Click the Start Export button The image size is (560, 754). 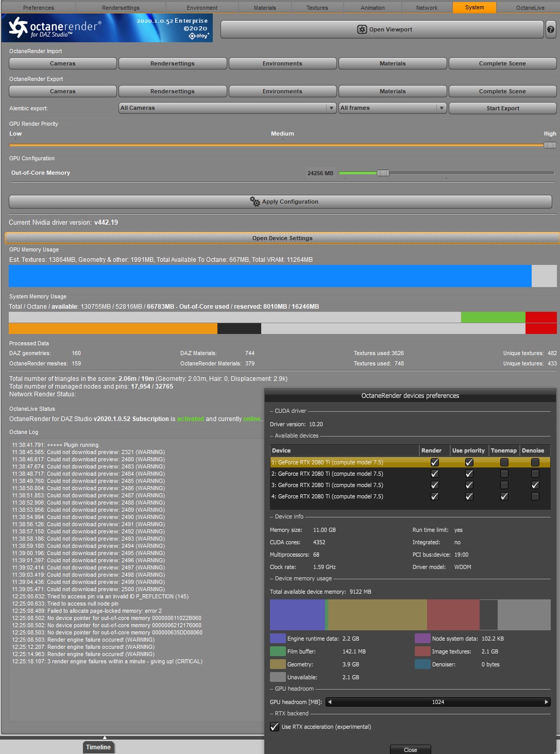tap(503, 108)
